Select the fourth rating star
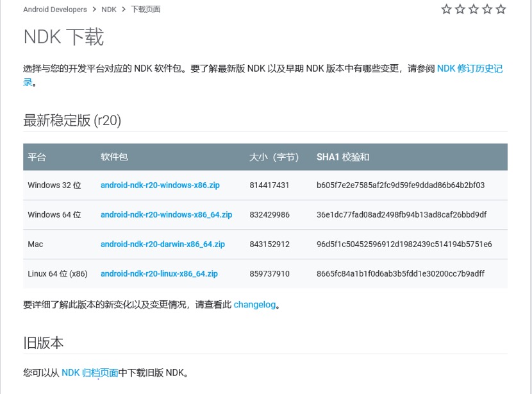Image resolution: width=532 pixels, height=394 pixels. pos(487,9)
